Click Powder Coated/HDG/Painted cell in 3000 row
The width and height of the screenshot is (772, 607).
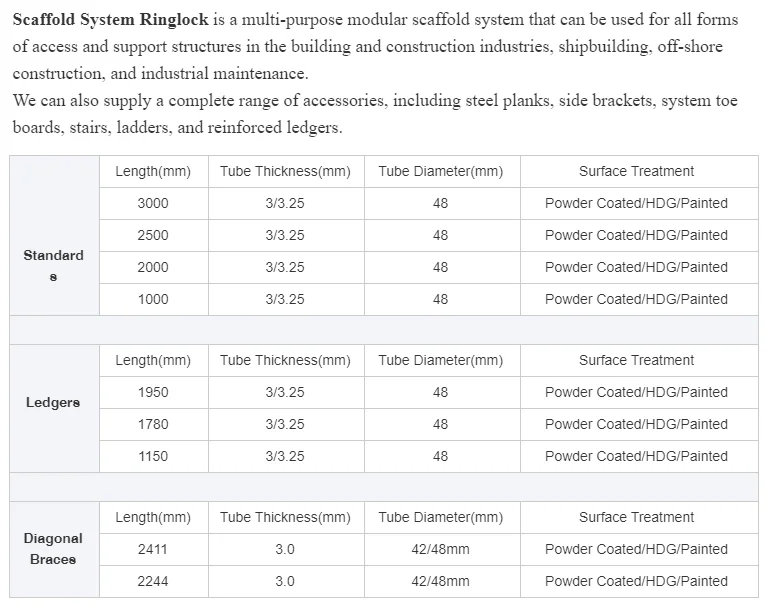coord(639,203)
